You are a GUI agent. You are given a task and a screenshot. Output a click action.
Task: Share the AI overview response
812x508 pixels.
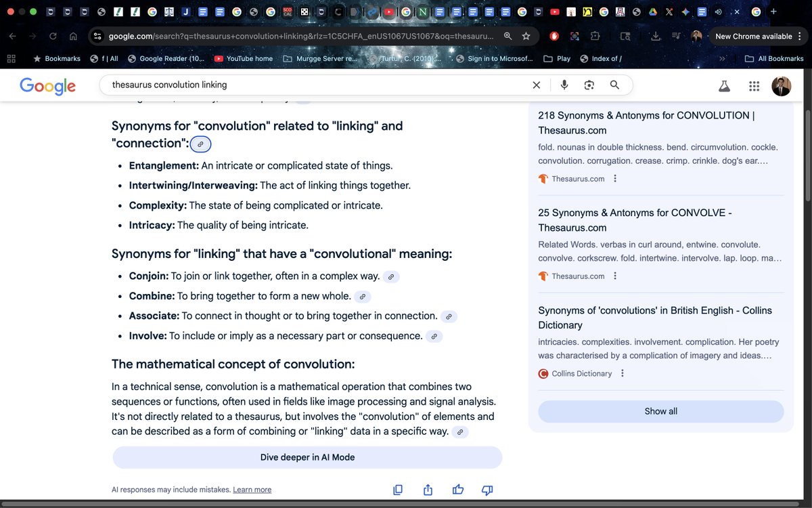pyautogui.click(x=428, y=490)
